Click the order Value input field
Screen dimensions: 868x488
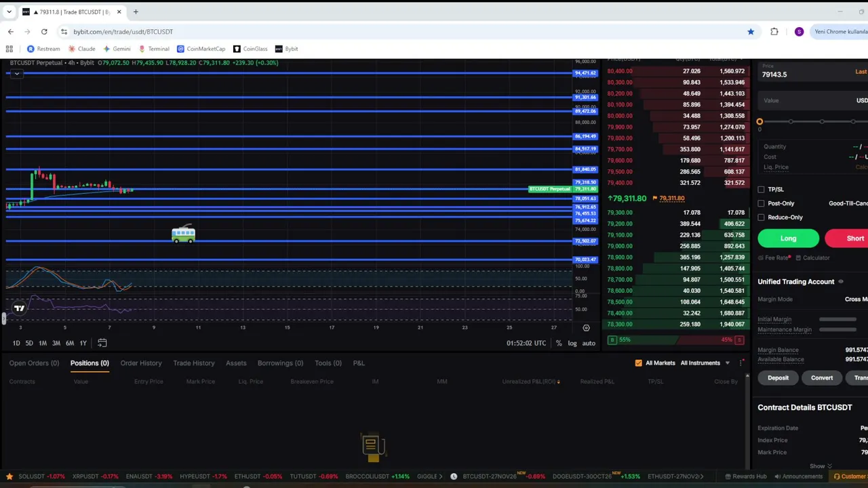[813, 101]
